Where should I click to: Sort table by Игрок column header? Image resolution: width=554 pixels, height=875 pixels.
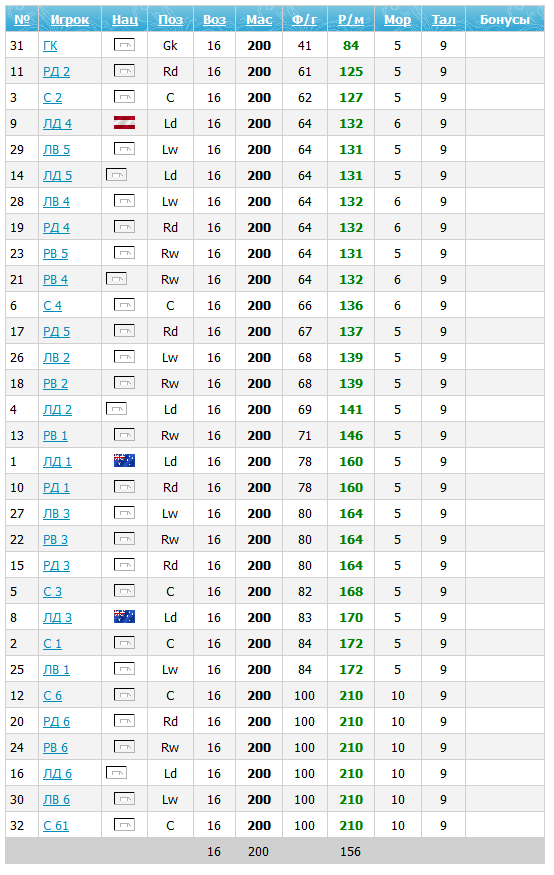tap(70, 20)
